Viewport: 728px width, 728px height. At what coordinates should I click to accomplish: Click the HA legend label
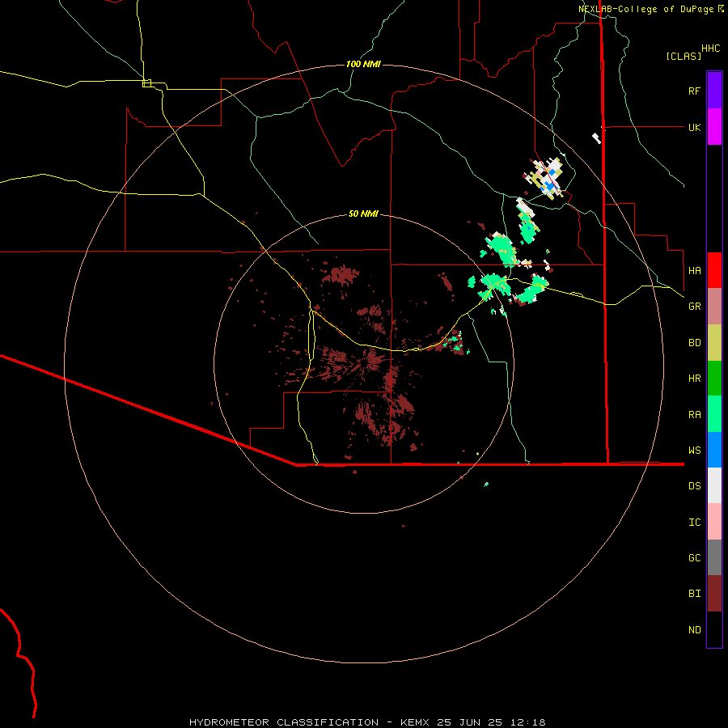point(694,271)
